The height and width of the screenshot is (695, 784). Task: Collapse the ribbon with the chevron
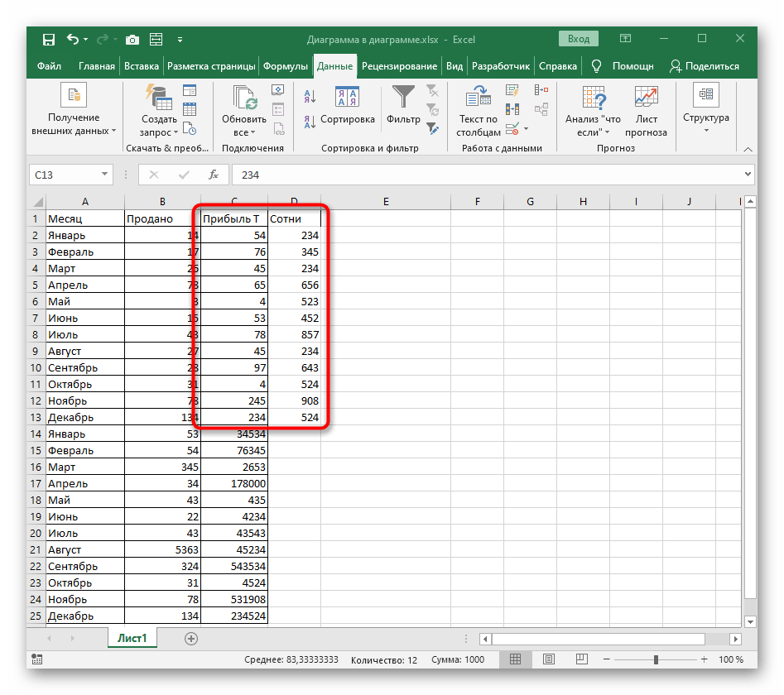[x=748, y=149]
